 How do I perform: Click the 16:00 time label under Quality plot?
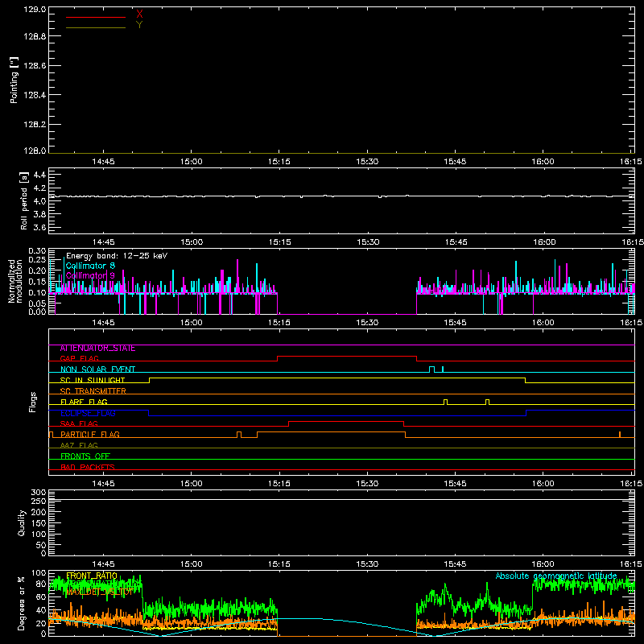[x=543, y=564]
